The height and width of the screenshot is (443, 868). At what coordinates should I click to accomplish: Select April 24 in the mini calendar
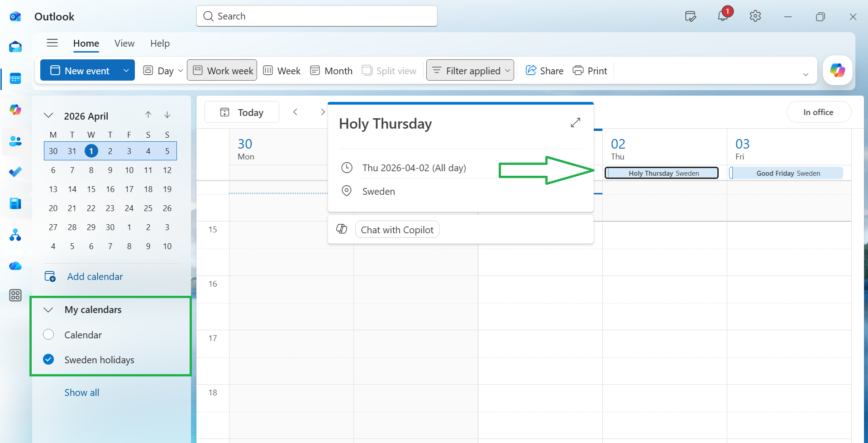129,208
